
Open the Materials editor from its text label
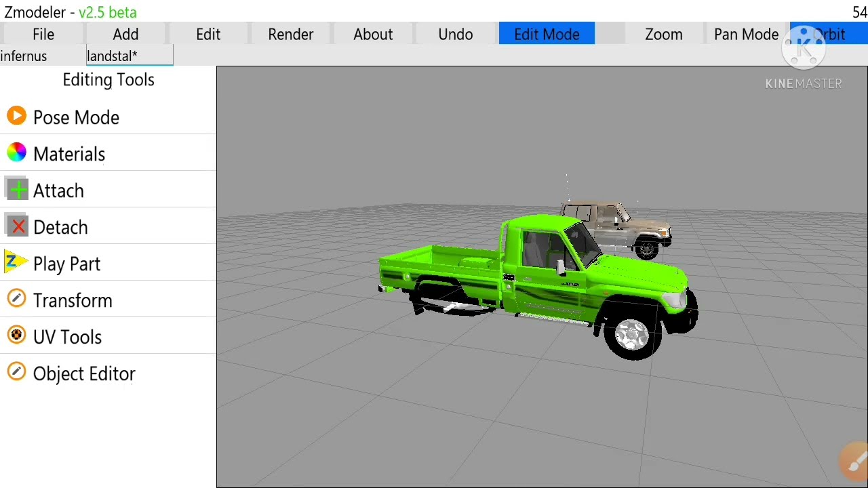point(69,154)
